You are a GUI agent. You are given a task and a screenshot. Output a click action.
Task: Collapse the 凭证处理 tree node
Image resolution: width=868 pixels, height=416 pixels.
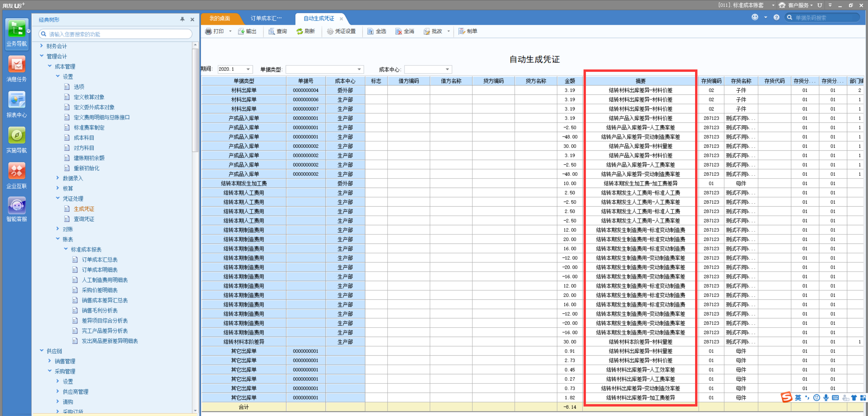coord(58,198)
